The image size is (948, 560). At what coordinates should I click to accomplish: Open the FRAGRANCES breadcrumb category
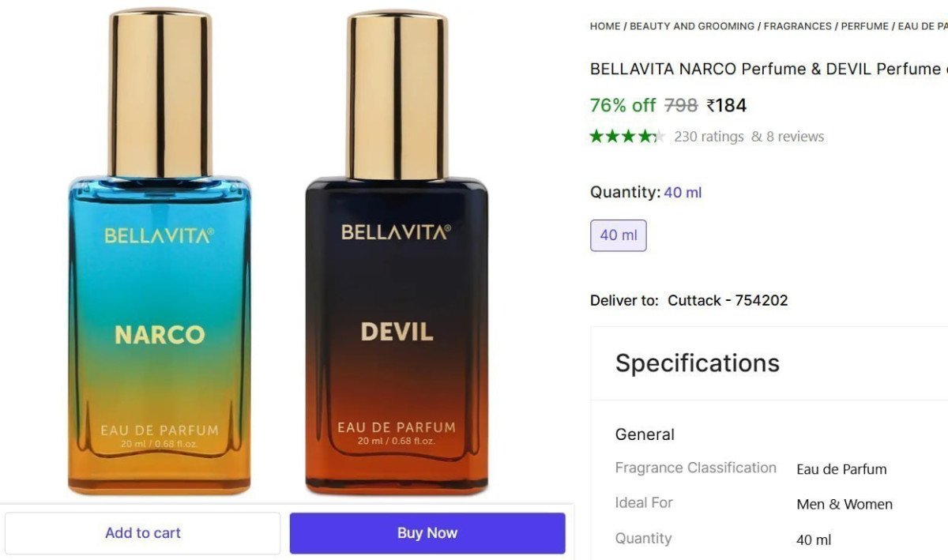point(798,26)
